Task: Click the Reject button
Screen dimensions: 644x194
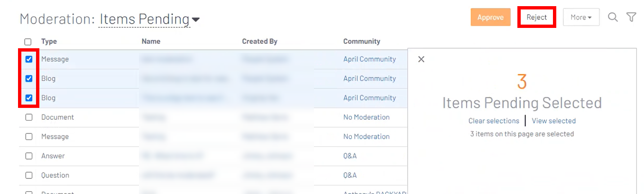Action: (536, 18)
